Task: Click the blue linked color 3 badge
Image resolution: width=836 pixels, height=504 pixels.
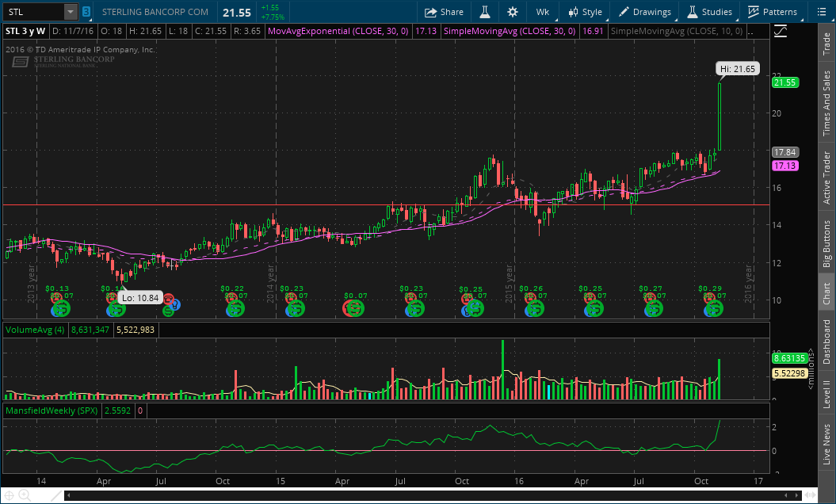Action: coord(86,13)
